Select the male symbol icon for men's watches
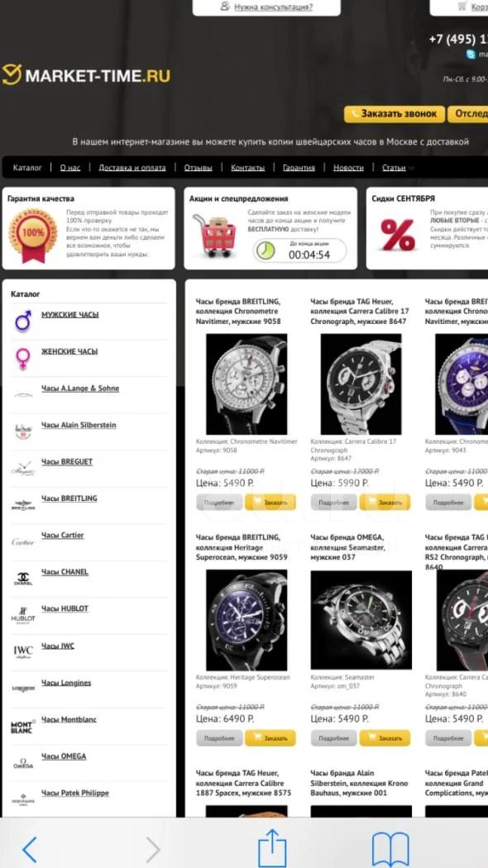 (x=22, y=321)
